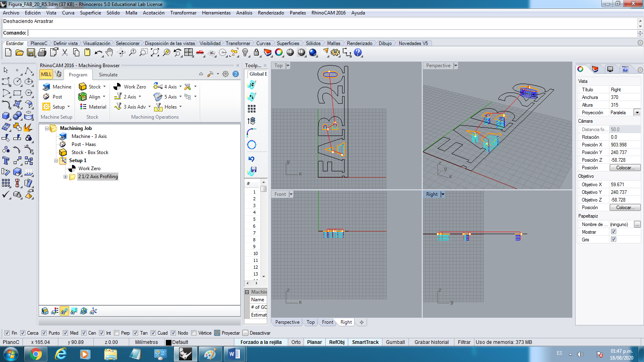Click the Stock box icon
This screenshot has width=644, height=362.
(x=83, y=86)
